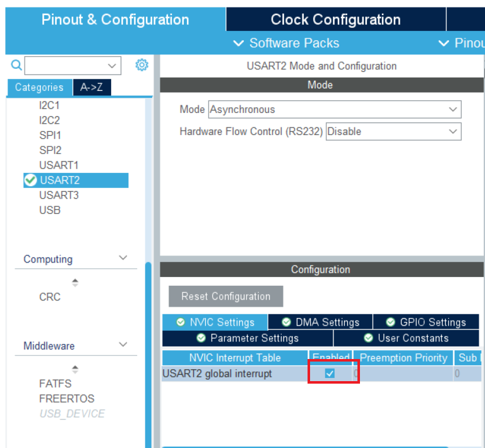Expand the Pinout menu

[x=462, y=43]
